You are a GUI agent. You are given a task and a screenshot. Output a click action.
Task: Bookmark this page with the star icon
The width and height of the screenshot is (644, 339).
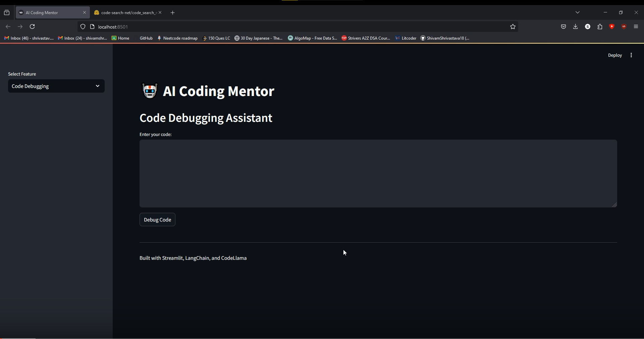513,27
